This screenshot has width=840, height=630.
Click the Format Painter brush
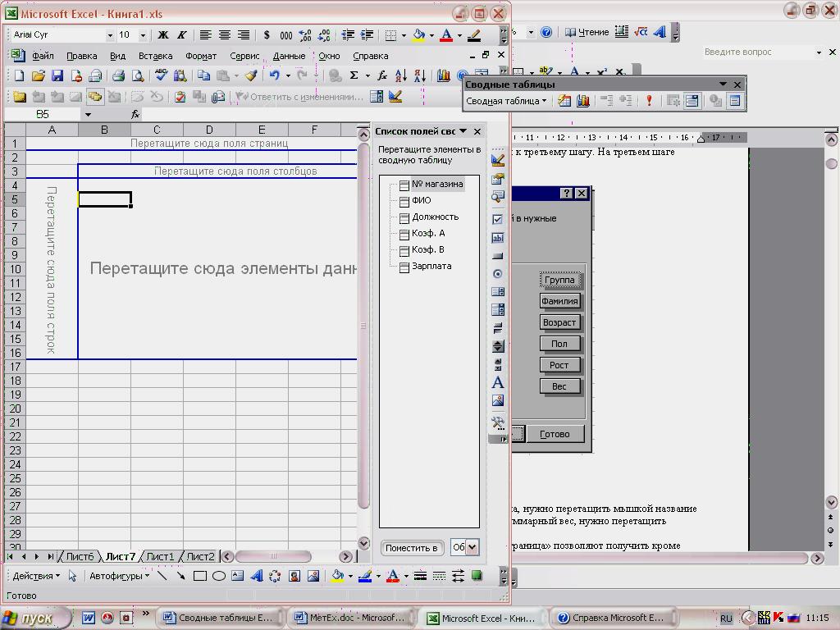tap(251, 75)
